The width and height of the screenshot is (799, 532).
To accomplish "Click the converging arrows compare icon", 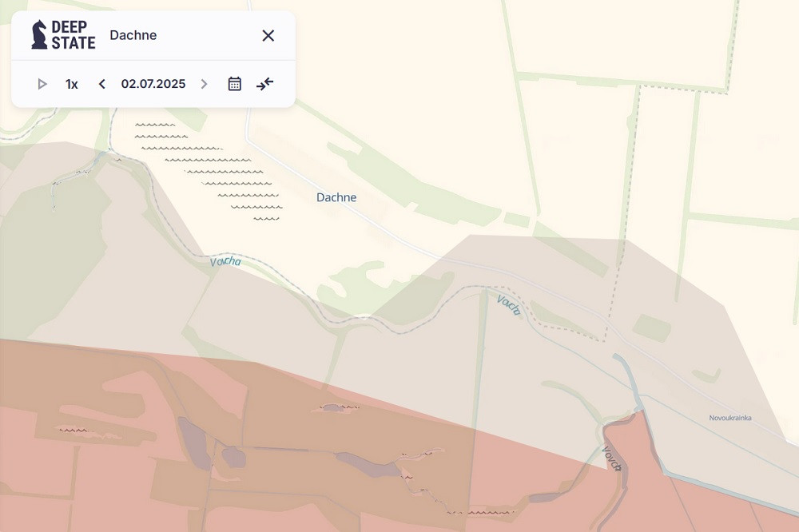I will click(x=265, y=84).
